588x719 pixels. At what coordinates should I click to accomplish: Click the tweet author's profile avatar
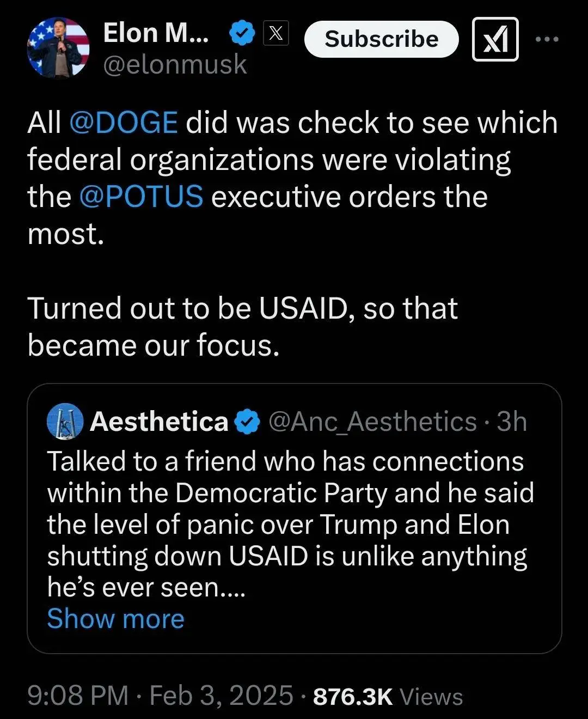pyautogui.click(x=58, y=48)
